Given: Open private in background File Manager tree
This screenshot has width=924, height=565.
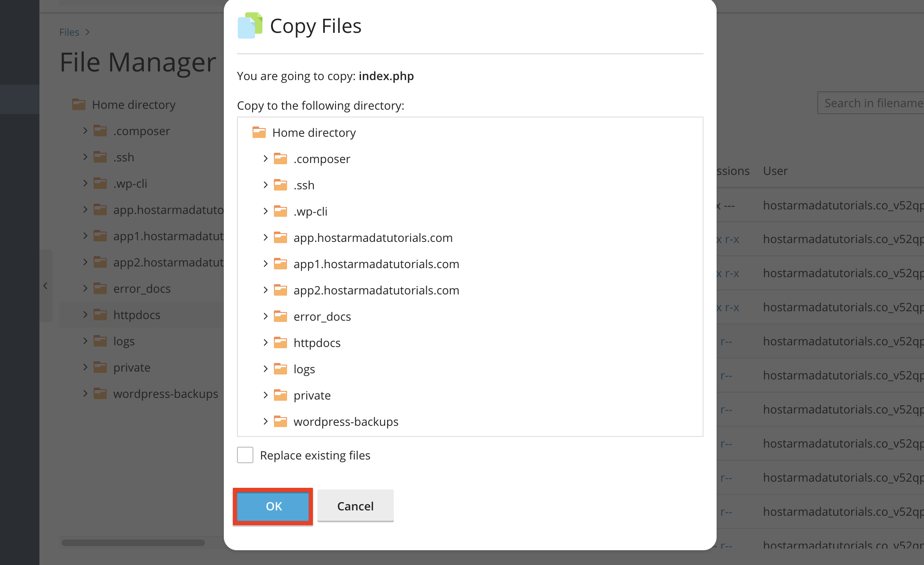Looking at the screenshot, I should point(132,367).
